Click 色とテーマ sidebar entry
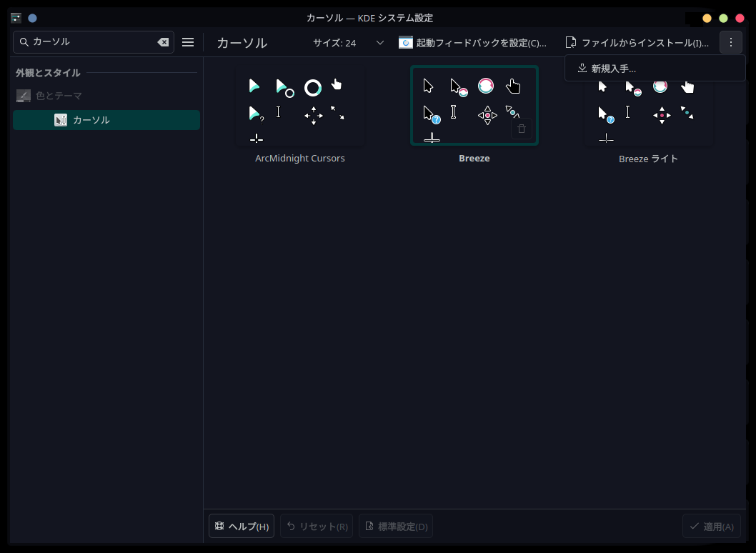Image resolution: width=756 pixels, height=553 pixels. pyautogui.click(x=106, y=96)
